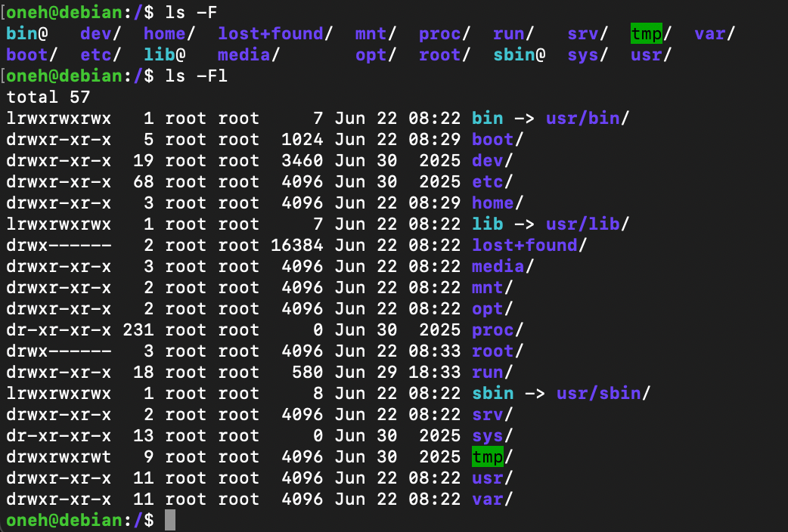Screen dimensions: 788x532
Task: Click the usr/bin/ symlink target
Action: coord(588,119)
